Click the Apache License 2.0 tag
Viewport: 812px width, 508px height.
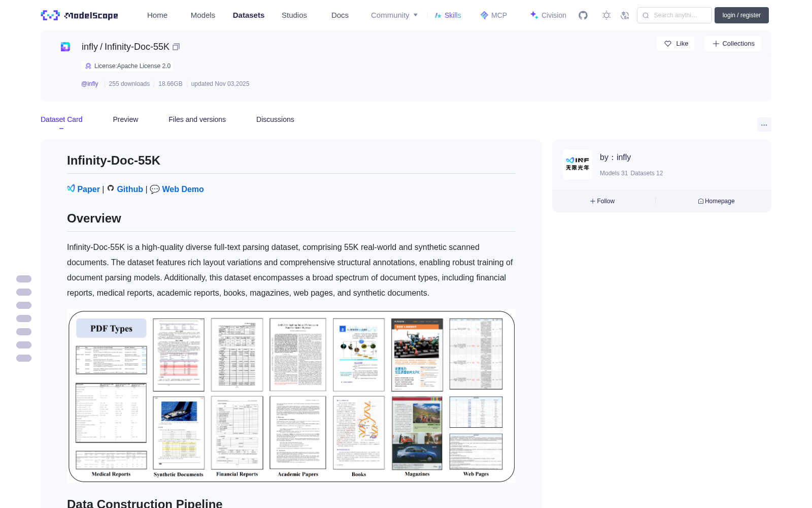tap(127, 66)
